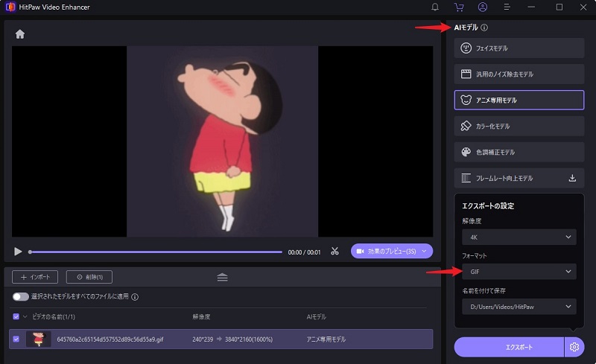Uncheck the gif file row checkbox
The height and width of the screenshot is (364, 596).
(16, 339)
